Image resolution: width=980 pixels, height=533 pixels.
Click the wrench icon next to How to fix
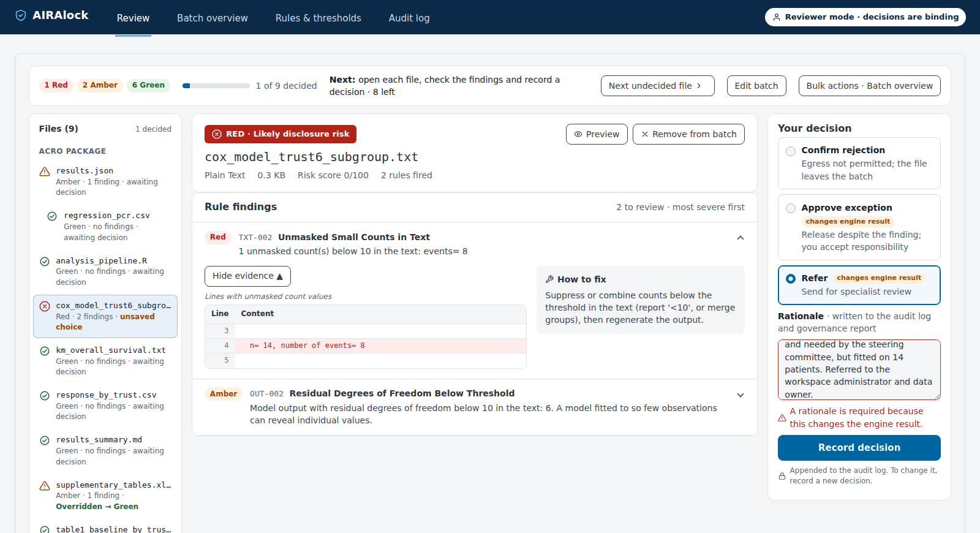[x=549, y=279]
